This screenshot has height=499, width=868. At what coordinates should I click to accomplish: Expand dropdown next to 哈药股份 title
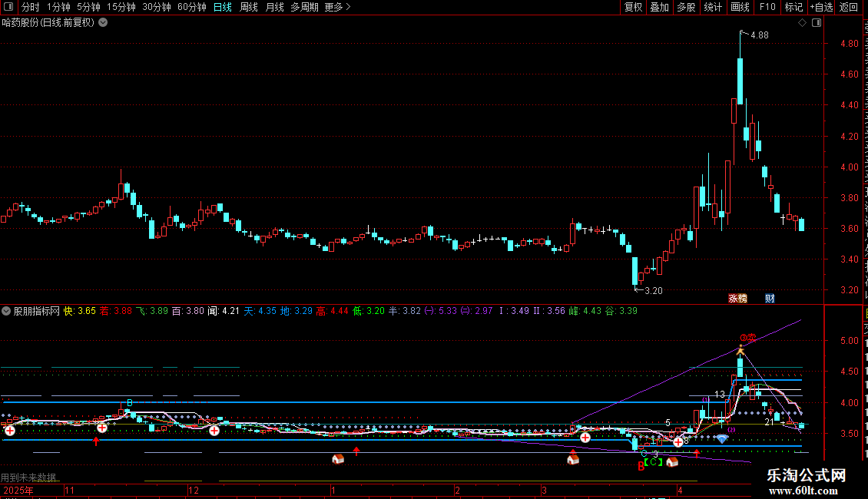[103, 23]
